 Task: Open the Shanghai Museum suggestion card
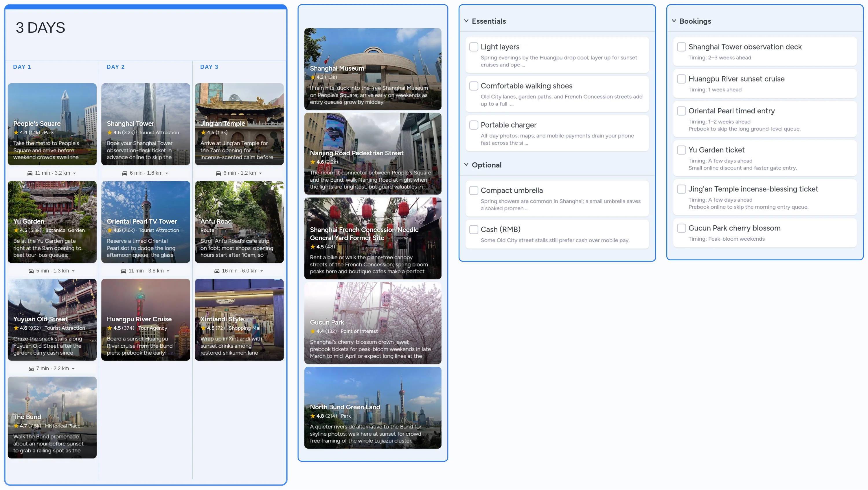click(373, 69)
